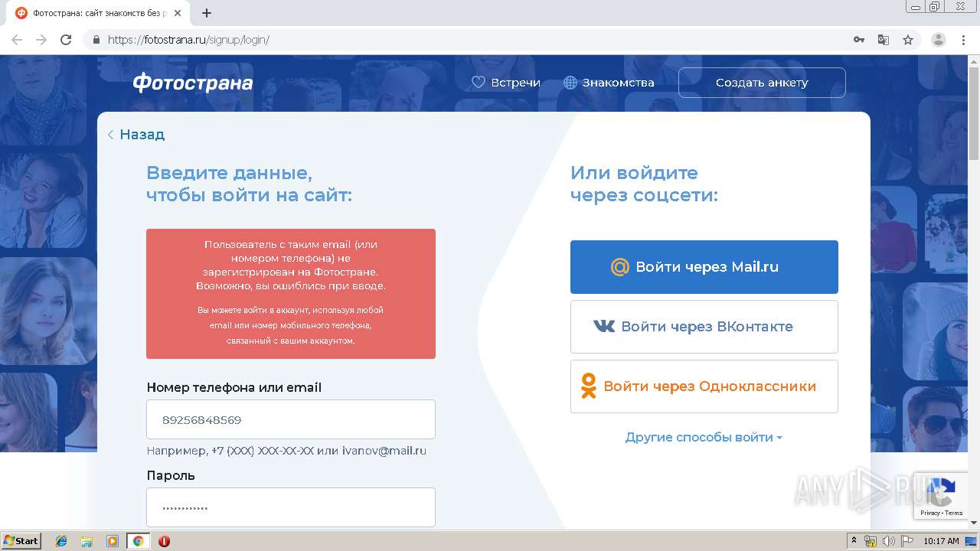Screen dimensions: 980x551
Task: Click the browser forward arrow
Action: tap(41, 40)
